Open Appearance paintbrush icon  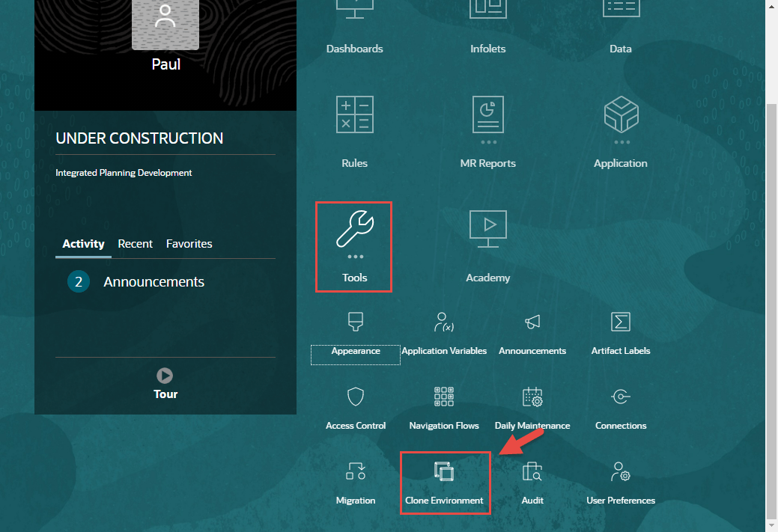tap(356, 322)
